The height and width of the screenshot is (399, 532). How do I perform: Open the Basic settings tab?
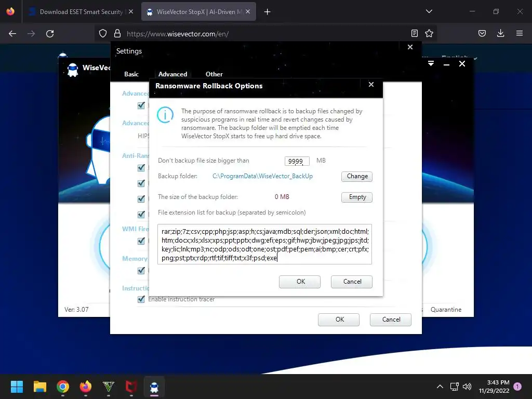coord(131,74)
